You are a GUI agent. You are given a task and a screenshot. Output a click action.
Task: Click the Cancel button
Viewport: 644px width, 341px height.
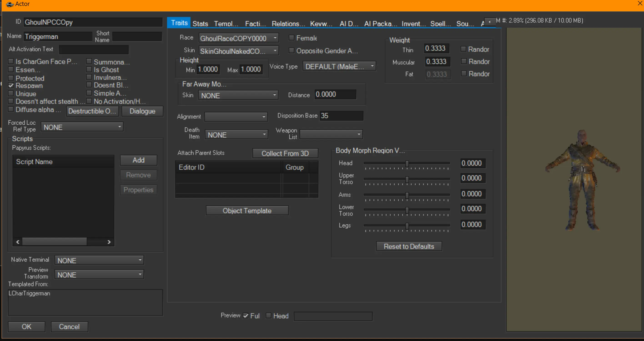click(x=69, y=326)
